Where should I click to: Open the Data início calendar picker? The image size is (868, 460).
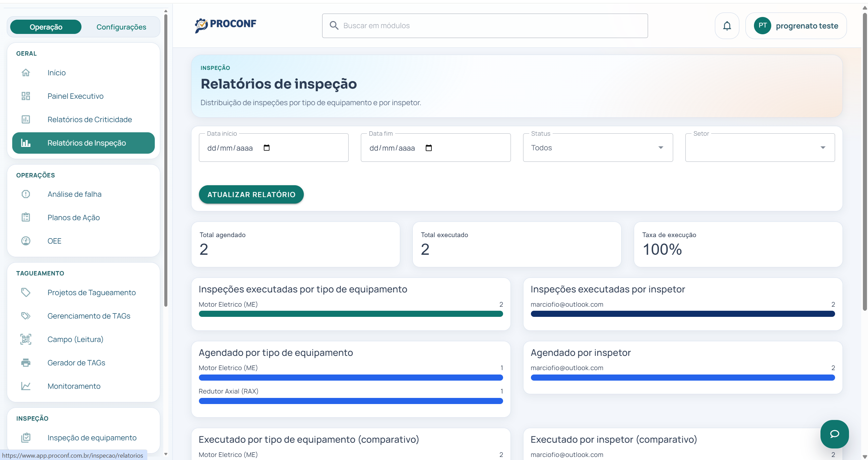[267, 148]
